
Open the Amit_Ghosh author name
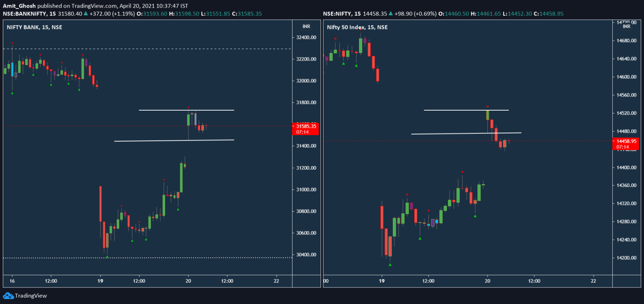tap(19, 6)
